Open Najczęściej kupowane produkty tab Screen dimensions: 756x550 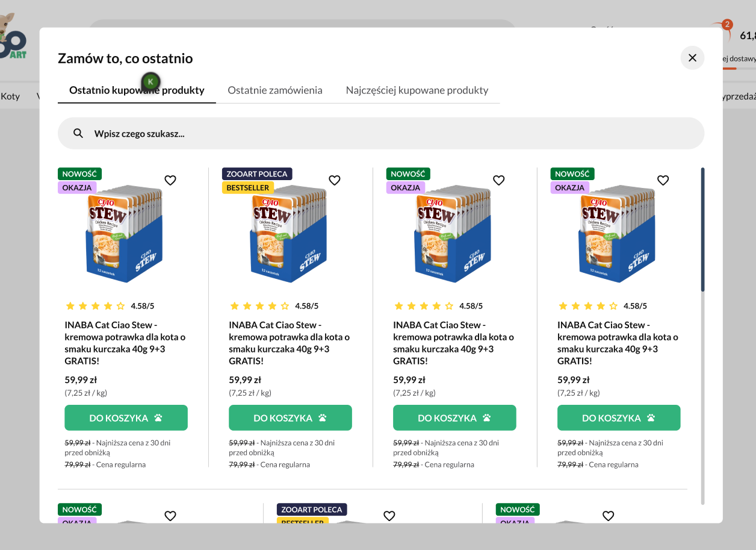[417, 90]
